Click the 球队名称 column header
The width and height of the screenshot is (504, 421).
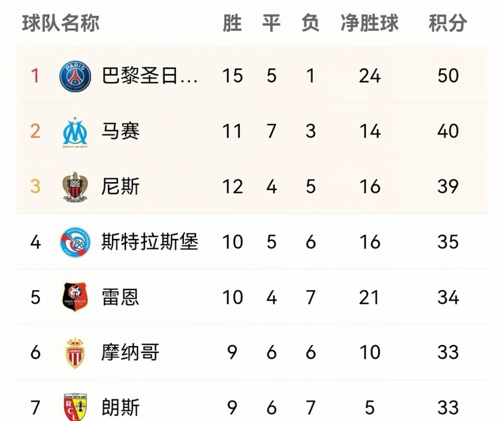(61, 23)
